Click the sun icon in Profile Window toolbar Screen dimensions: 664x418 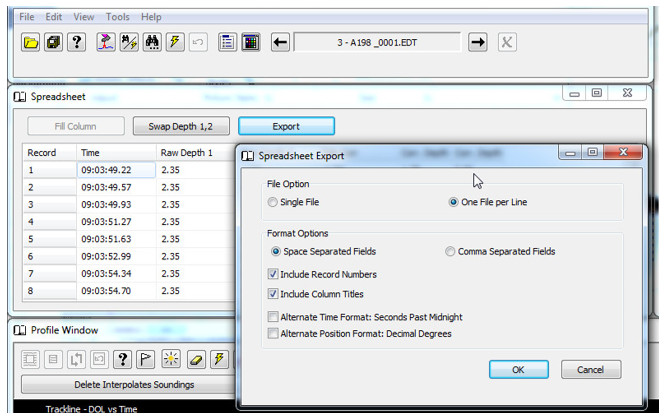(171, 359)
